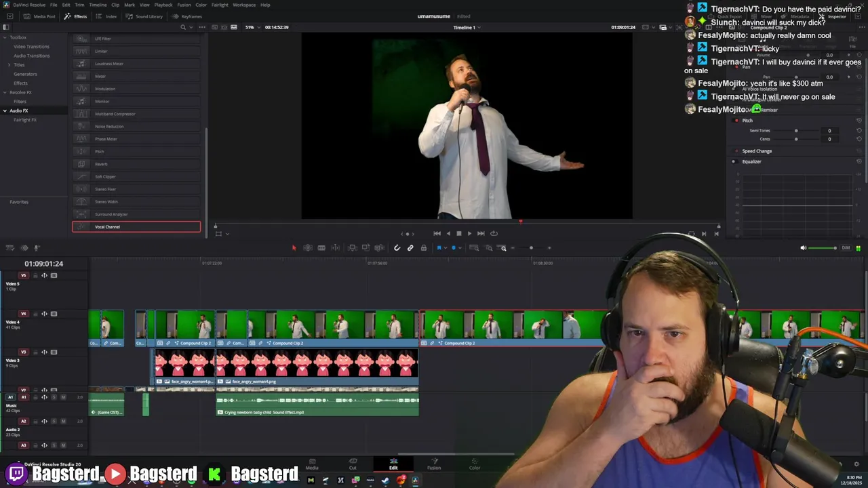Select the Selection Mode arrow tool
Screen dimensions: 868x488
point(294,248)
